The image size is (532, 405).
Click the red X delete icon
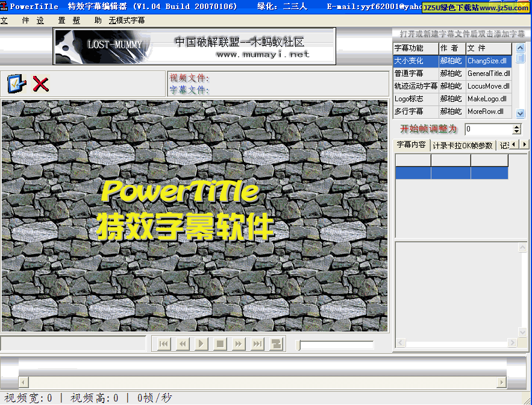[x=41, y=84]
